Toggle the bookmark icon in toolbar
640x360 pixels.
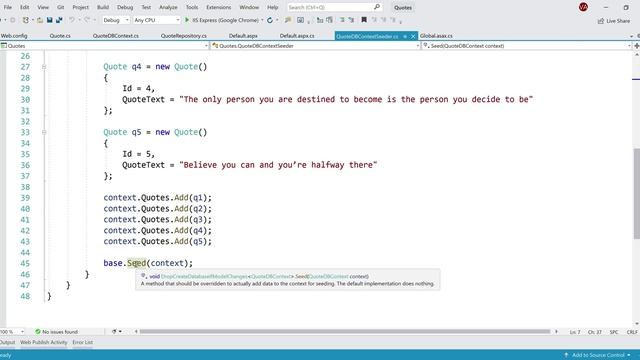(364, 20)
